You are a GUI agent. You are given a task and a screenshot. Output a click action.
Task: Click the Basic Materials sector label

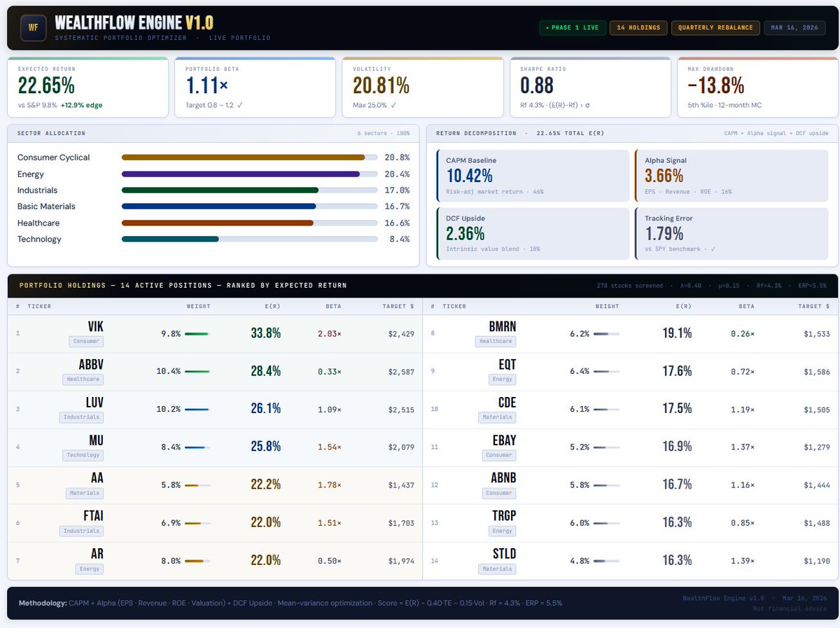pyautogui.click(x=46, y=207)
